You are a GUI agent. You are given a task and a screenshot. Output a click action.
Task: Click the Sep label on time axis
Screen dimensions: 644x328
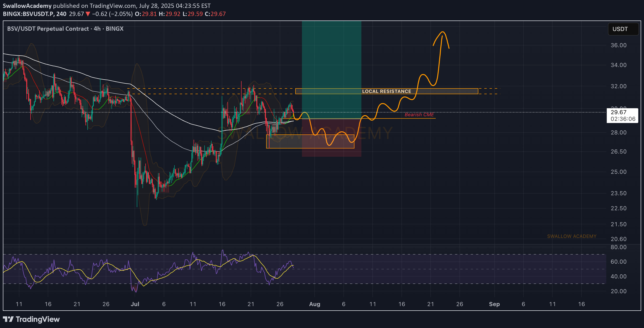[494, 304]
